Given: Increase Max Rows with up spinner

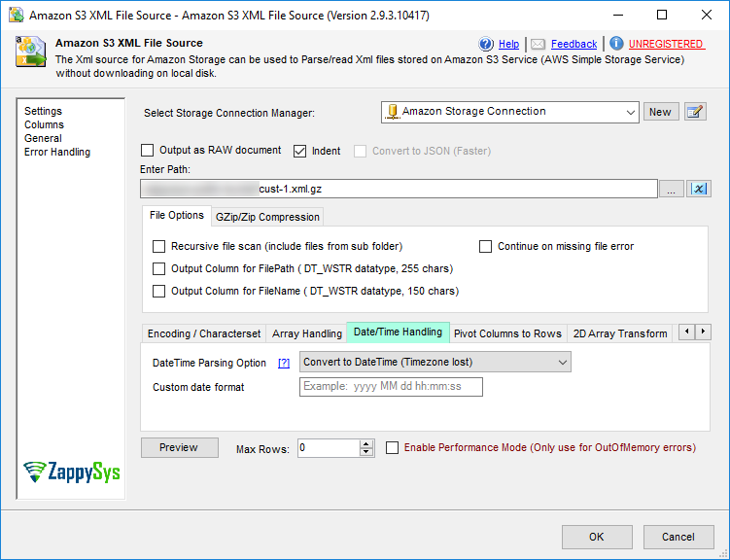Looking at the screenshot, I should (x=366, y=443).
